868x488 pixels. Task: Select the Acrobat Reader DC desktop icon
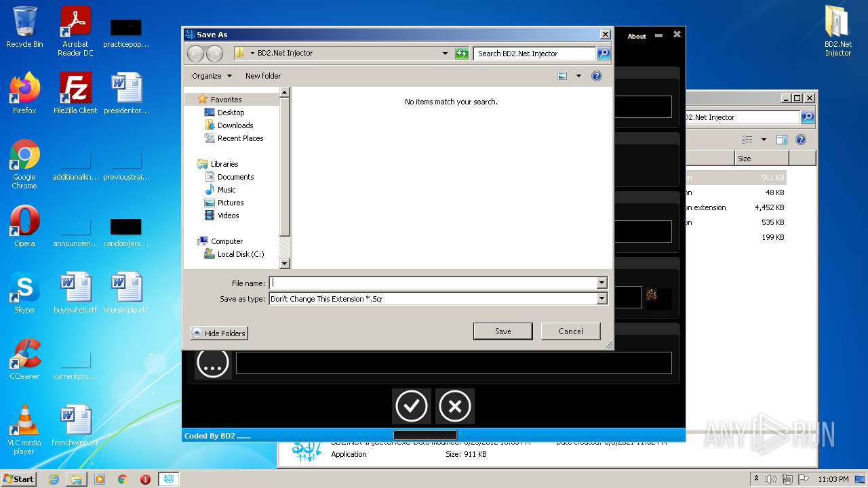coord(75,31)
